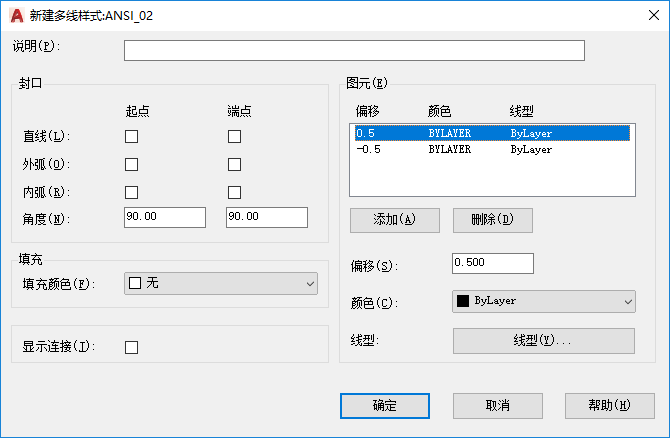Toggle the 显示连接 checkbox
The image size is (670, 438).
tap(132, 347)
